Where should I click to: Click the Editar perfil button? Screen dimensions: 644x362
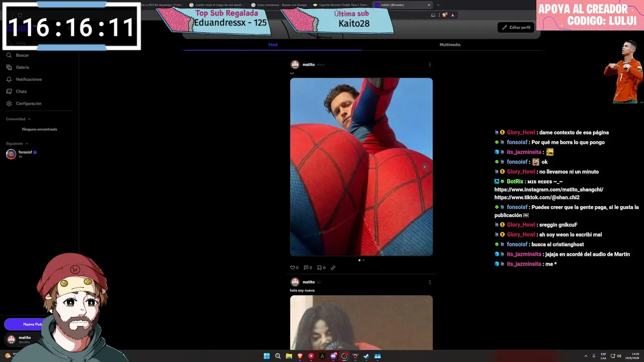pyautogui.click(x=516, y=27)
